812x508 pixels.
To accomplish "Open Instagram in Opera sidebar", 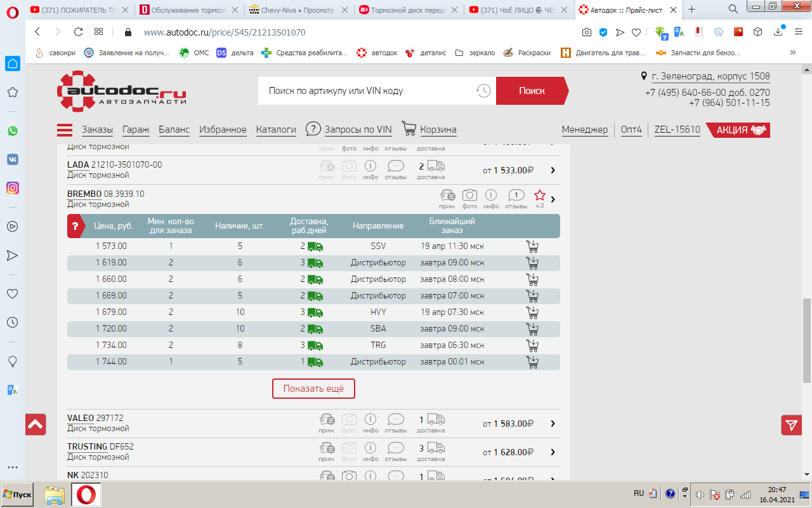I will 12,188.
